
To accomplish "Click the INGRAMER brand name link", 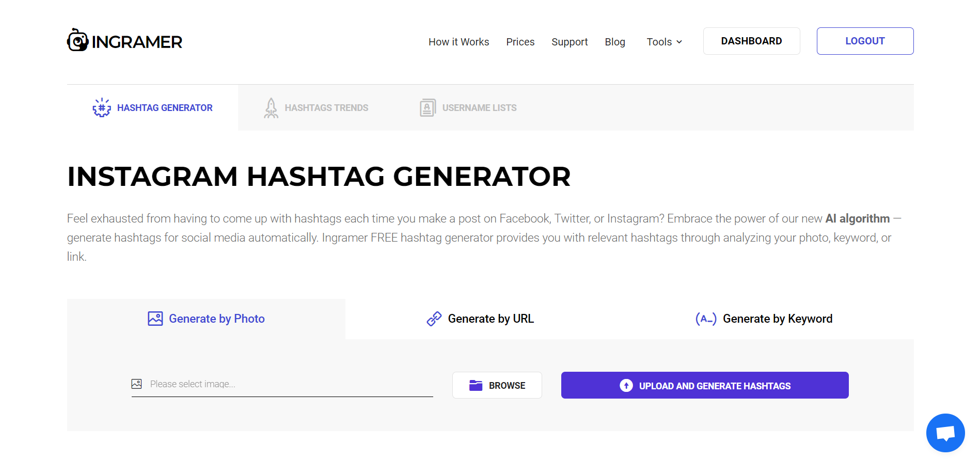I will 137,42.
